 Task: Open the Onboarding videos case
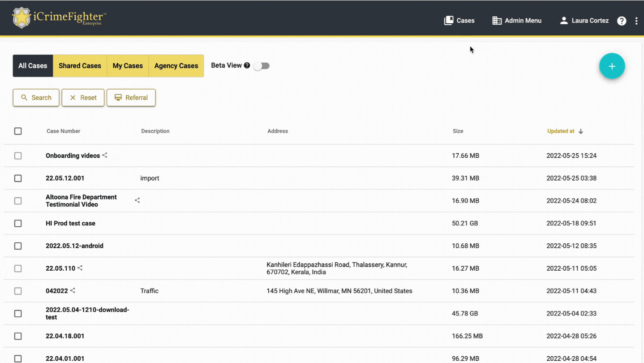[x=73, y=156]
